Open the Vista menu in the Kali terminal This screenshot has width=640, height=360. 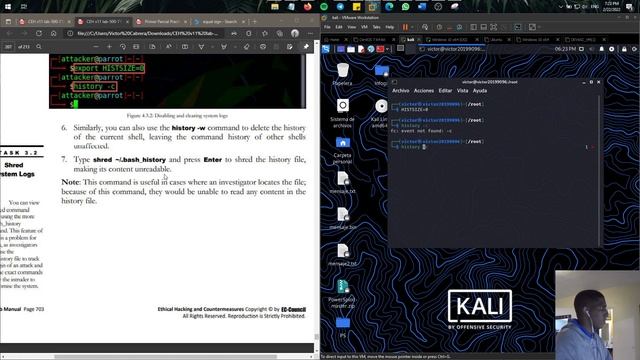(x=462, y=91)
